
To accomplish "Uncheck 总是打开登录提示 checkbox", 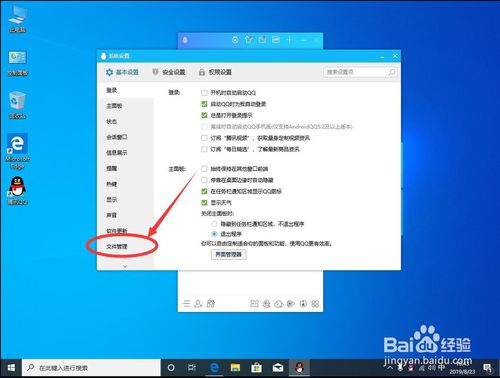I will coord(204,115).
